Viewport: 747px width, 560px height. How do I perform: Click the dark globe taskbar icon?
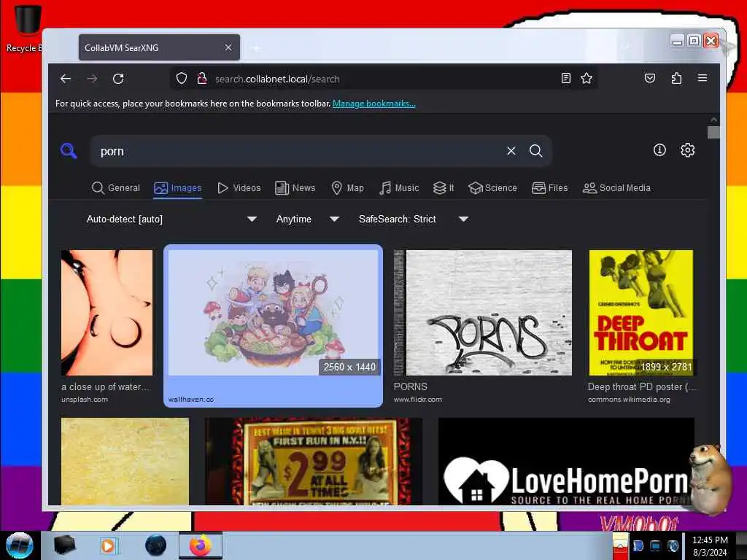click(155, 545)
